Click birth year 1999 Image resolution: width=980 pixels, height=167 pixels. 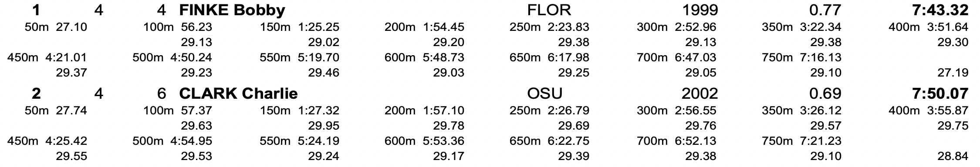(700, 10)
